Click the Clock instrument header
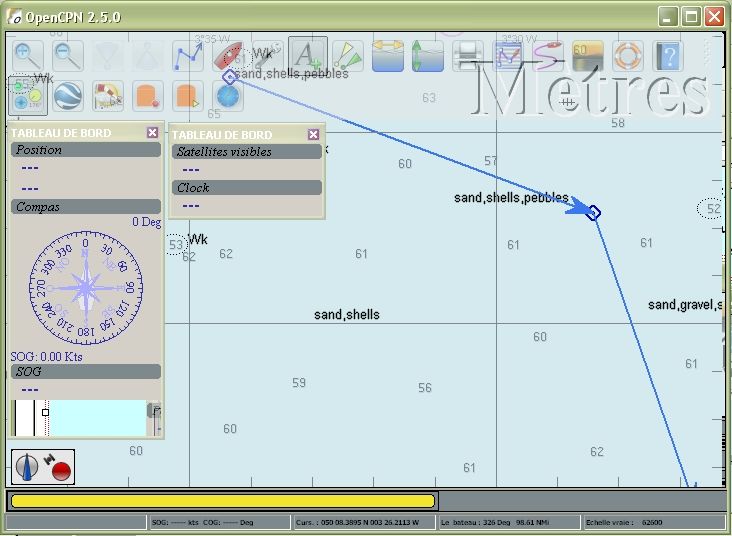 pyautogui.click(x=246, y=188)
